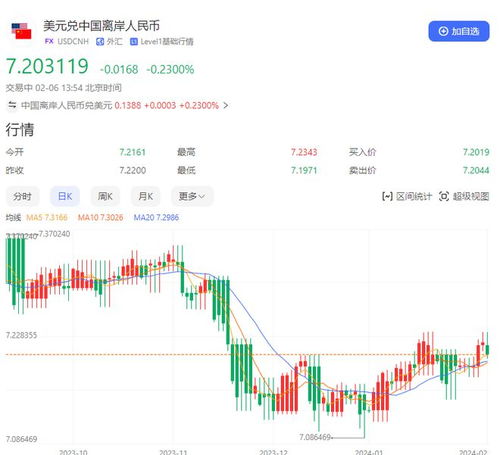This screenshot has height=455, width=500.
Task: Click the 区间统计 range statistics icon
Action: [387, 196]
